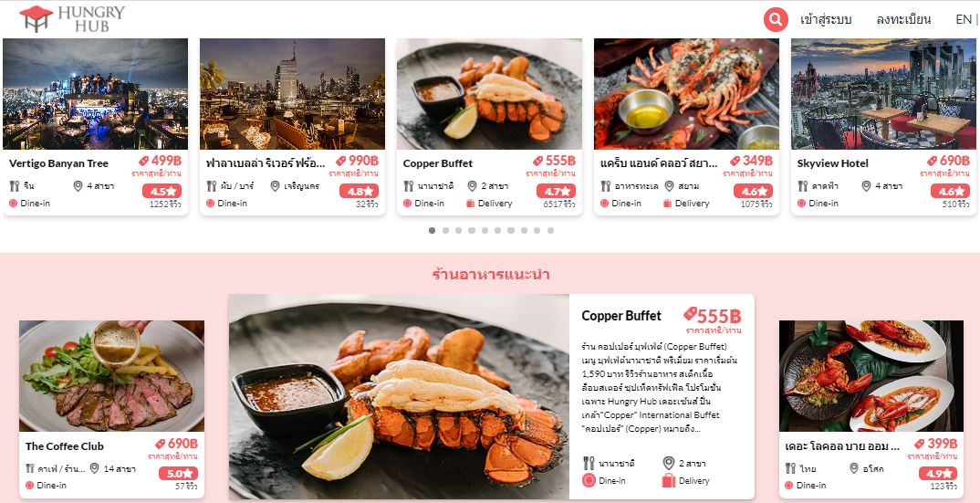Click the Dine-in circle icon in featured Copper Buffet panel

[589, 480]
